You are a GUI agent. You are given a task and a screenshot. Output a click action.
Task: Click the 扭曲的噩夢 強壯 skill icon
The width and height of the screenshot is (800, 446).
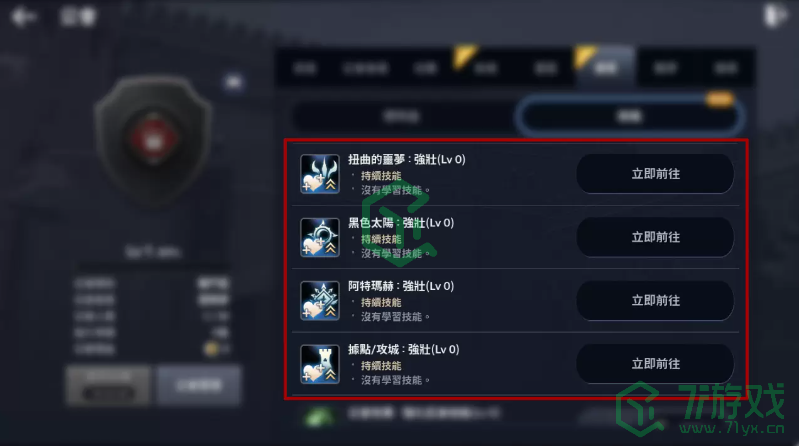(x=320, y=174)
